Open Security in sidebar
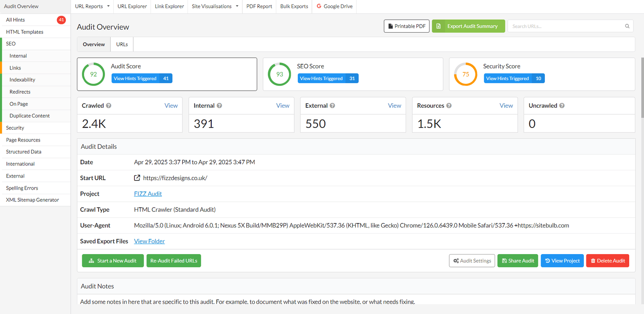644x314 pixels. (35, 128)
